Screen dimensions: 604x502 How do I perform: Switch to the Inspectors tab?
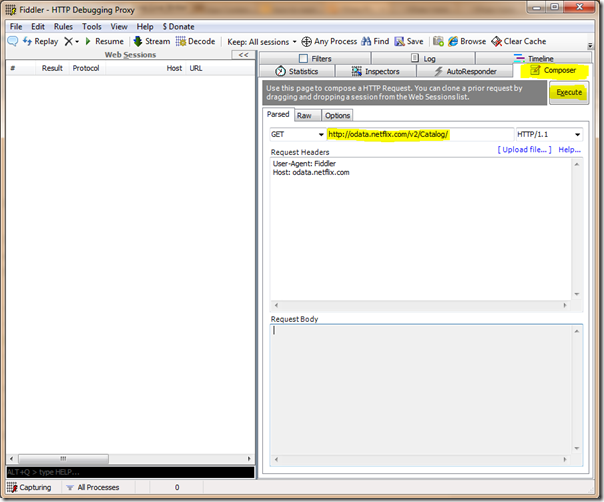(376, 72)
